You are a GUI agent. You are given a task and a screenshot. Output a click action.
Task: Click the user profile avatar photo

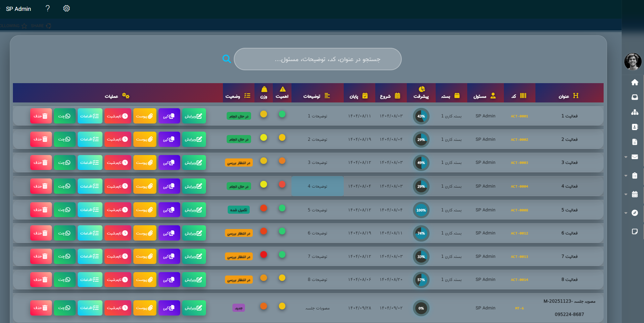[632, 61]
